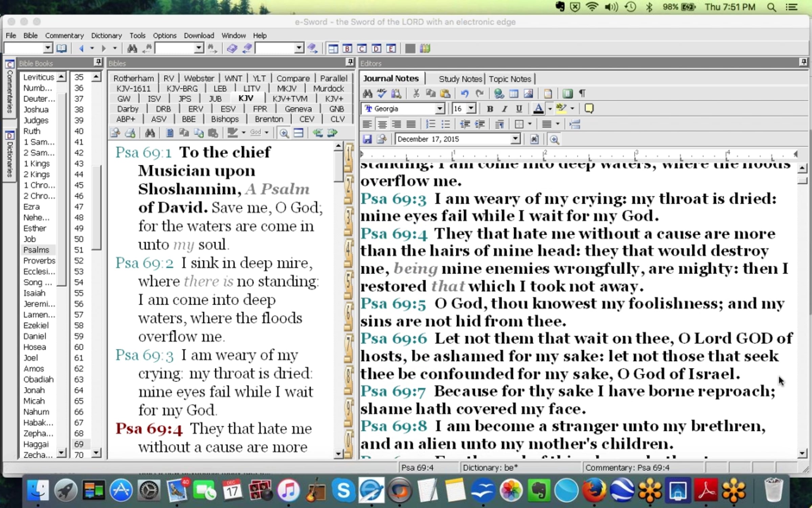Switch to the Study Notes tab

(460, 79)
